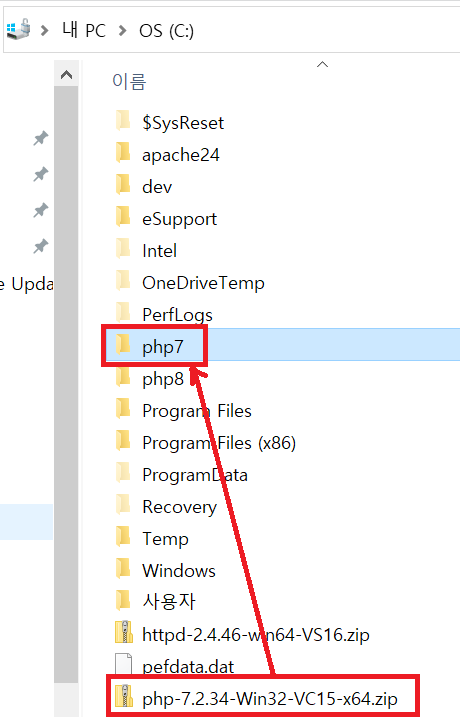460x717 pixels.
Task: Click the navigation pane scroll up arrow
Action: [x=66, y=75]
